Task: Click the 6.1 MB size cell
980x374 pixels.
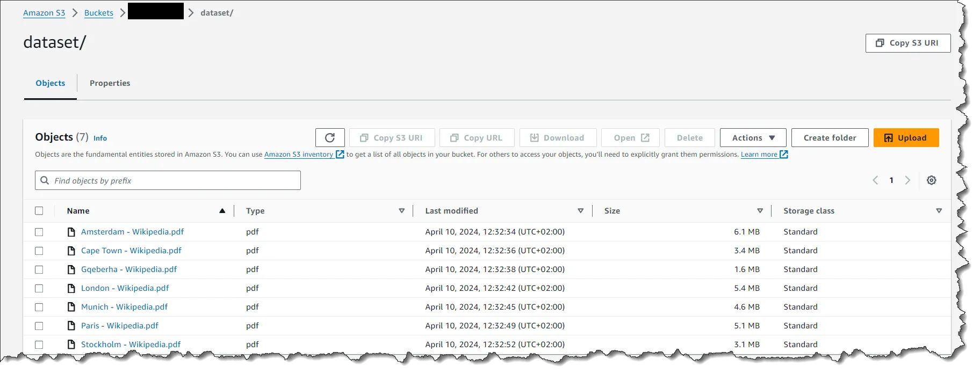Action: point(747,232)
